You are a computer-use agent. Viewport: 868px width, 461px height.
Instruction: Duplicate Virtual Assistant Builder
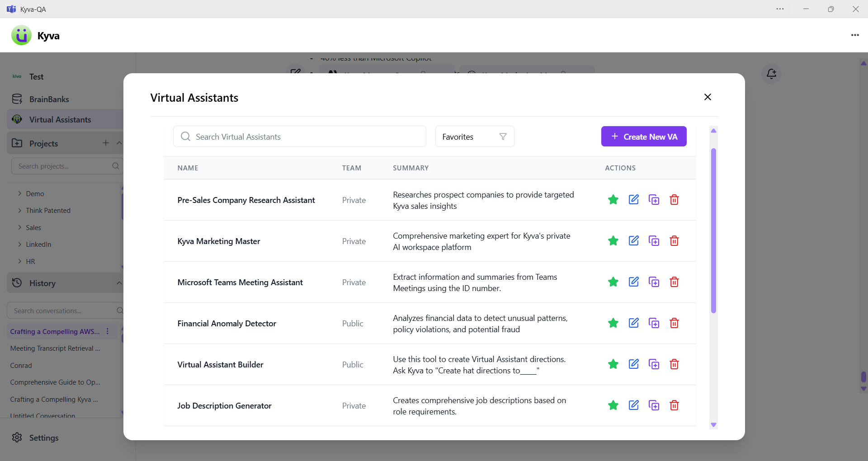click(x=654, y=364)
